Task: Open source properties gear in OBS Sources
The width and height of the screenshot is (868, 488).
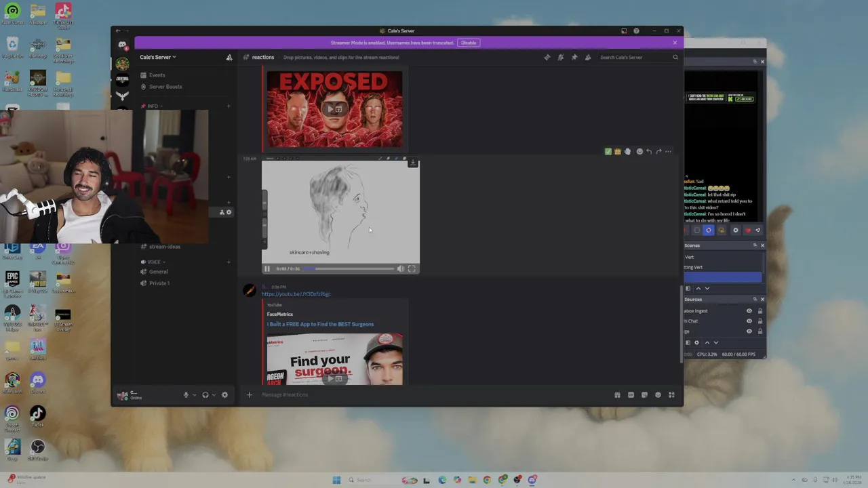Action: [696, 343]
